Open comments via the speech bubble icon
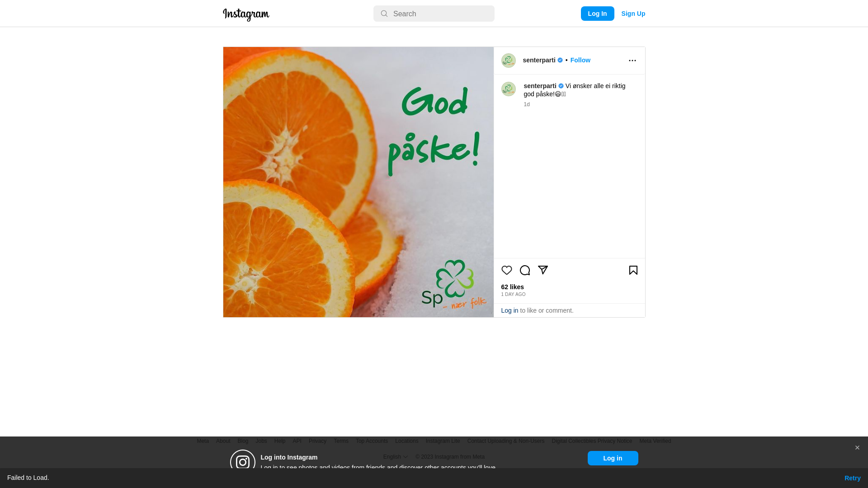 coord(524,270)
